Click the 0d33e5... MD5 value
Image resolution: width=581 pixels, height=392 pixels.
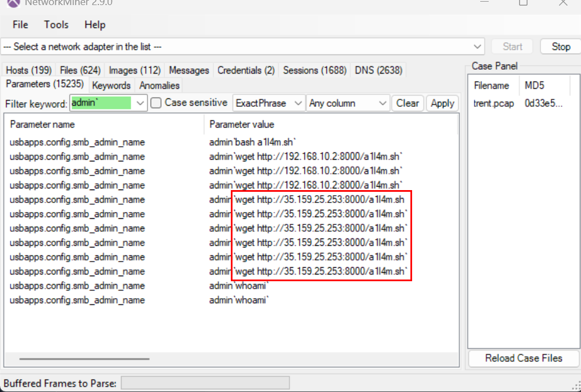click(544, 103)
